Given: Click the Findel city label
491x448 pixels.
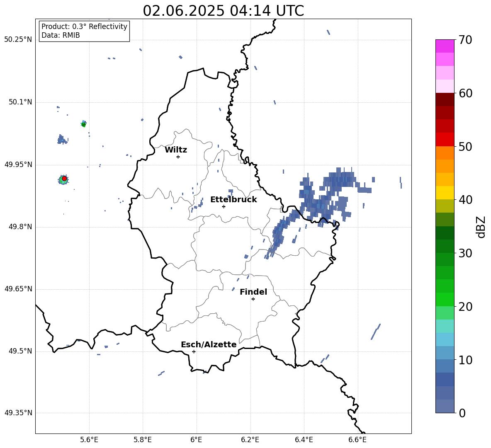Looking at the screenshot, I should (x=253, y=292).
